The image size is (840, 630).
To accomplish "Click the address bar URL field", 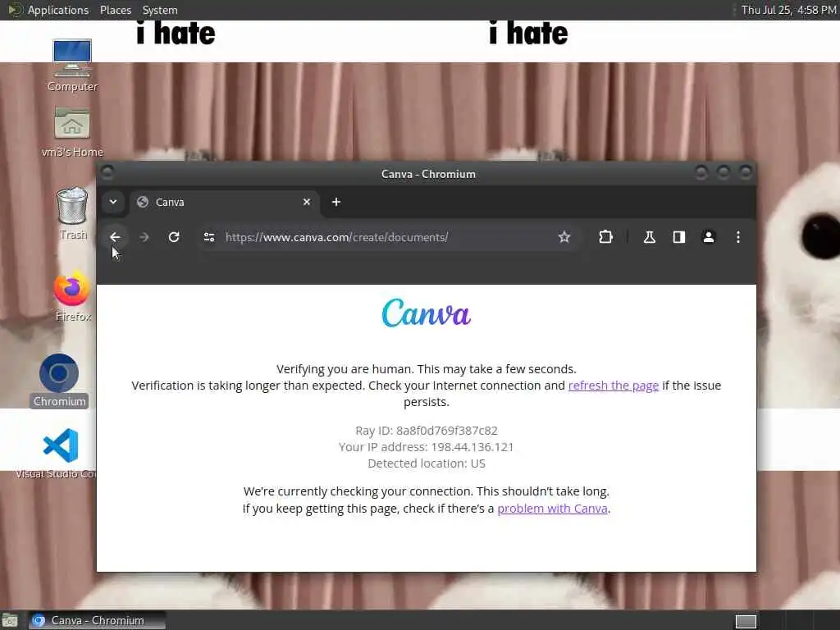I will pos(387,237).
